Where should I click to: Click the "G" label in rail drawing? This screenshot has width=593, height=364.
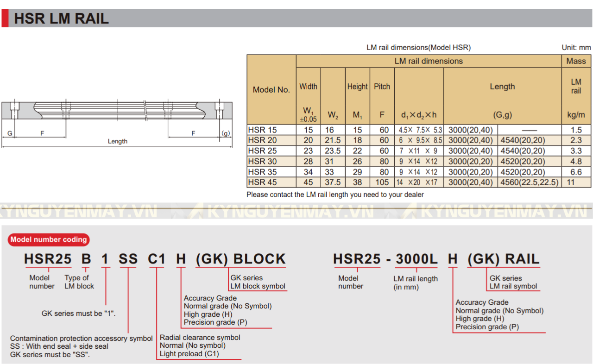(10, 133)
